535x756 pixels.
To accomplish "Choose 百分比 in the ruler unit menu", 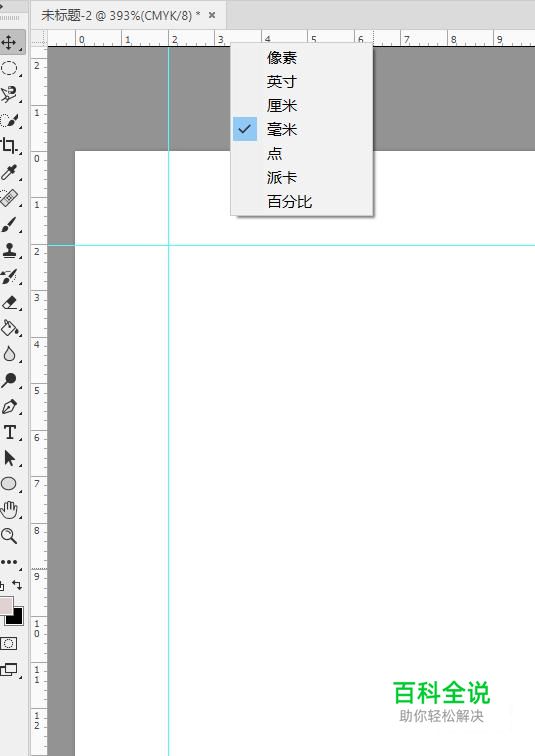I will (302, 202).
